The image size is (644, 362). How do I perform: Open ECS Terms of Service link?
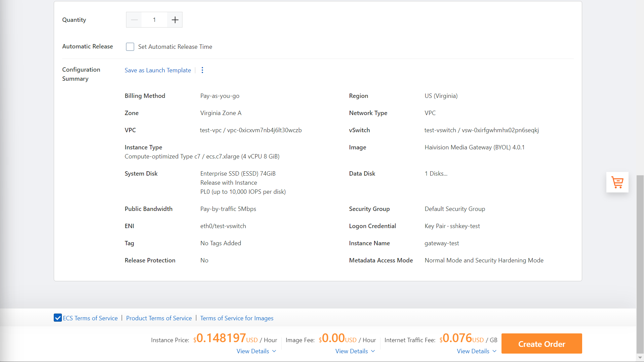point(90,318)
